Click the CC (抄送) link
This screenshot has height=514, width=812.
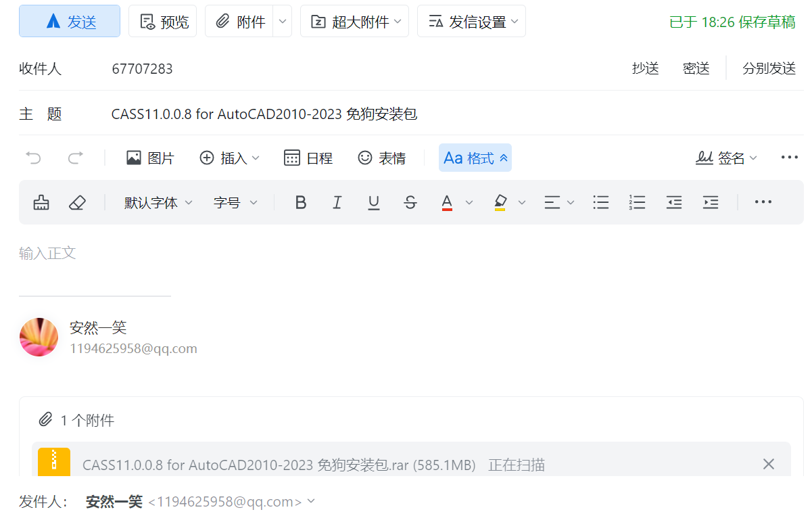(646, 68)
